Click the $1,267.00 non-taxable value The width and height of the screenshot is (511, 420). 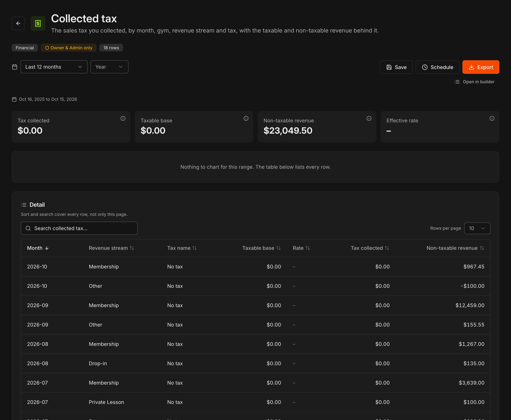pyautogui.click(x=471, y=344)
